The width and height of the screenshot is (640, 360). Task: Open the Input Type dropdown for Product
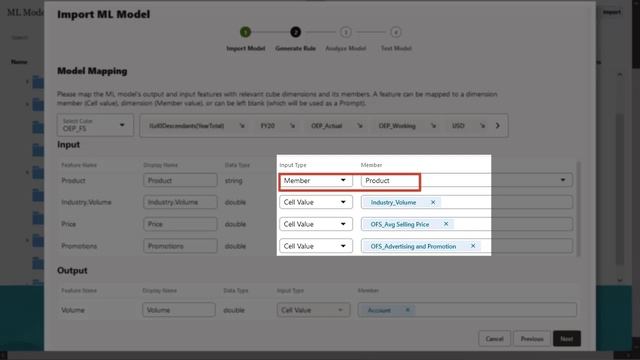coord(315,180)
